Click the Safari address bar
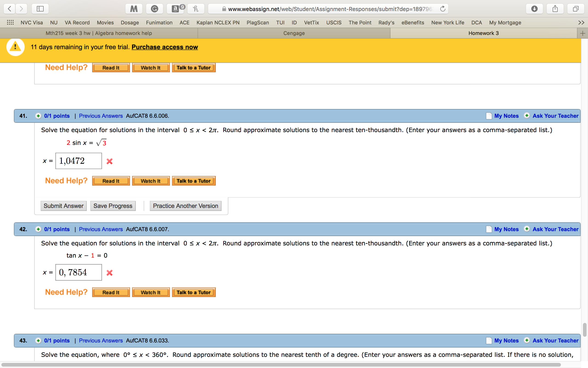Viewport: 588px width, 368px height. click(x=328, y=9)
